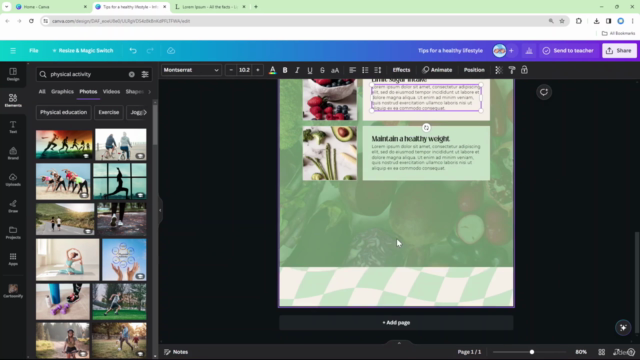
Task: Open the File menu
Action: 33,51
